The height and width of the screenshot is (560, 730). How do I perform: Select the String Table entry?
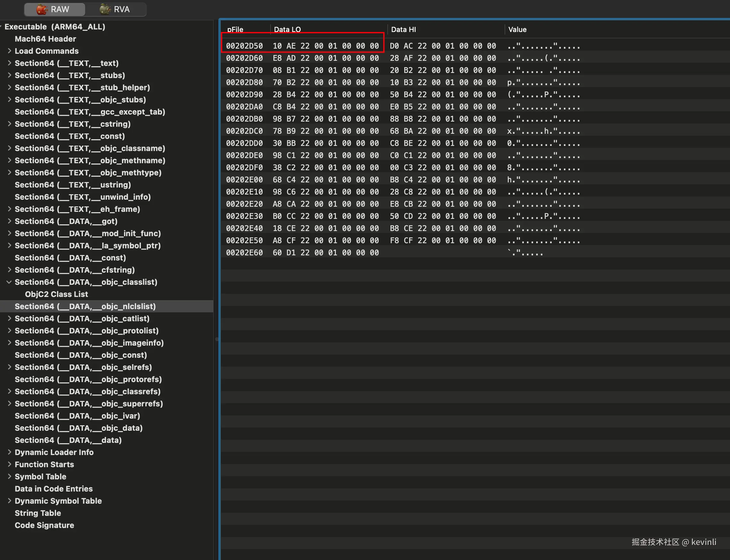38,513
